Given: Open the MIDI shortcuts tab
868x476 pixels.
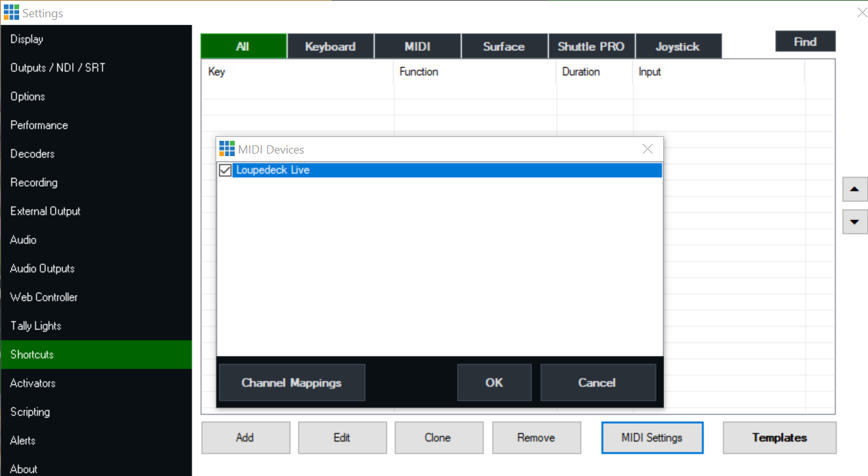Looking at the screenshot, I should coord(417,45).
